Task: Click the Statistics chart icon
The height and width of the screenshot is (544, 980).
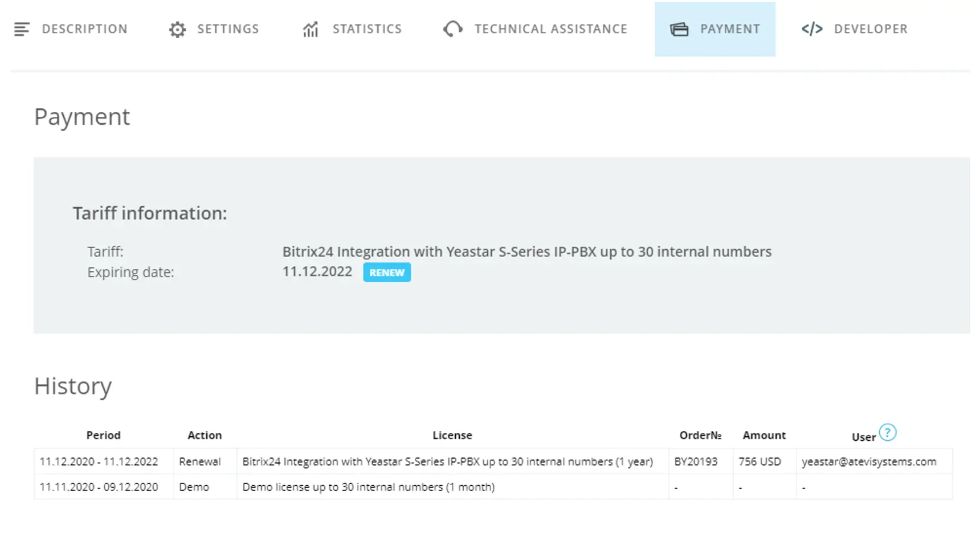Action: [311, 29]
